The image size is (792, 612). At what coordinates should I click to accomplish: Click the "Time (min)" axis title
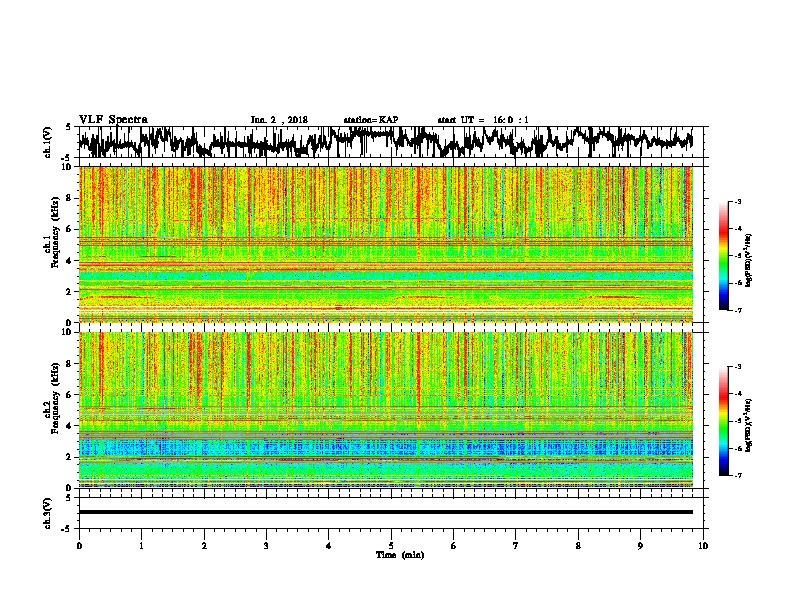tap(400, 555)
